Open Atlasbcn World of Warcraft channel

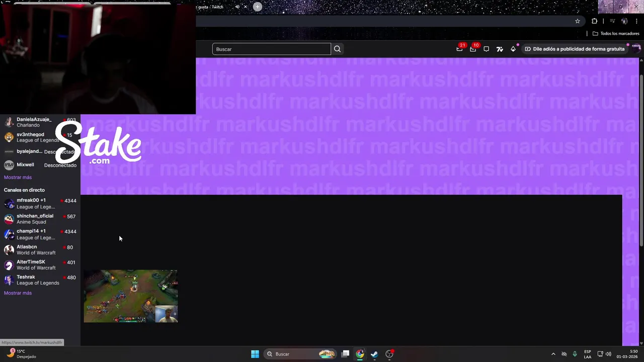[40, 250]
